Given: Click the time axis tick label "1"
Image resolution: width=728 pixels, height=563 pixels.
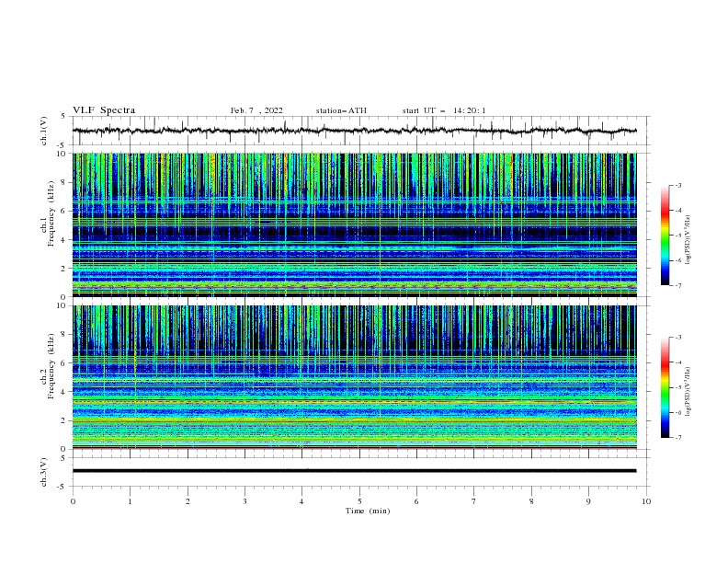Looking at the screenshot, I should [130, 501].
